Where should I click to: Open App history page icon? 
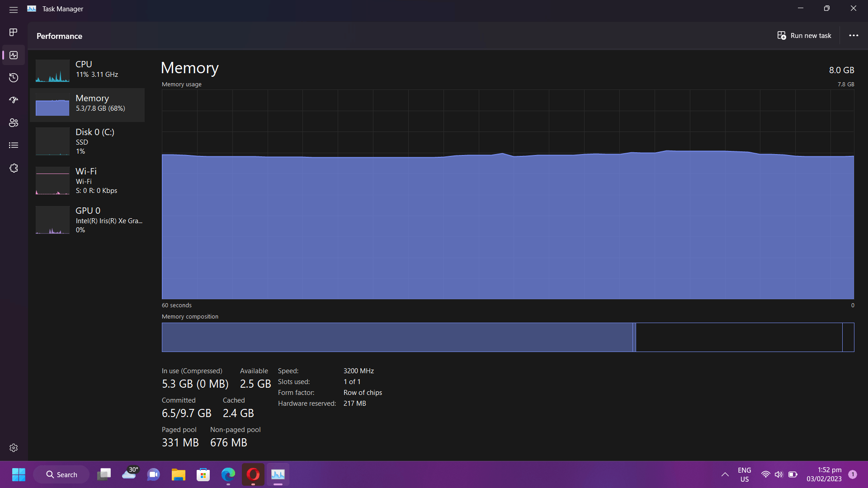point(14,78)
